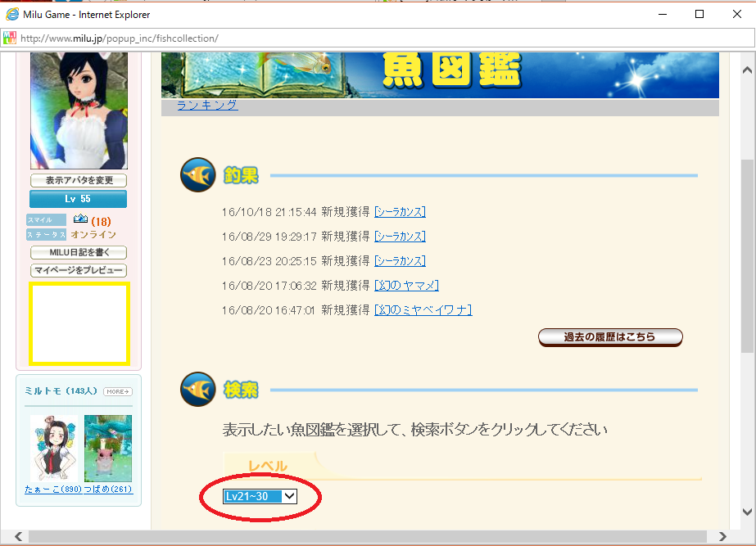Open the 幻のヤマメ fish entry
The height and width of the screenshot is (546, 756).
[406, 285]
